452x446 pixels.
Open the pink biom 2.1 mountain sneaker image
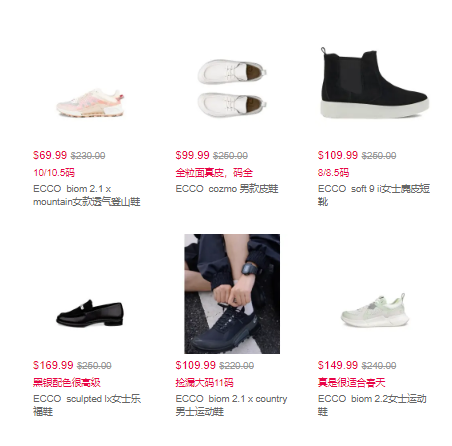tap(90, 103)
